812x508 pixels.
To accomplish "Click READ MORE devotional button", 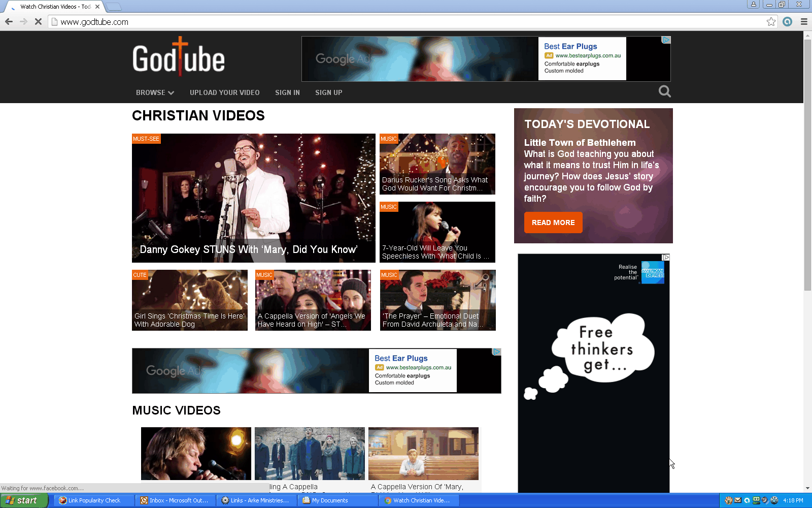I will [553, 223].
